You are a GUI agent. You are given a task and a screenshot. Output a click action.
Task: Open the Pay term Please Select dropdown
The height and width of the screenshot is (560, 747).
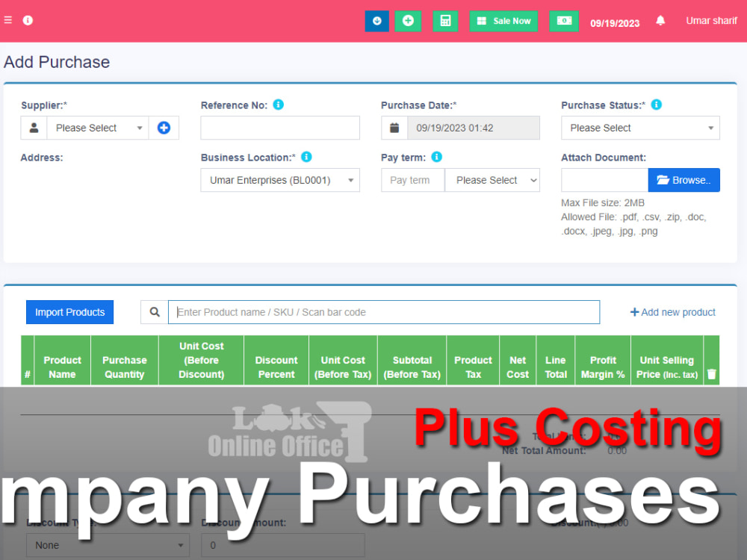pyautogui.click(x=492, y=180)
